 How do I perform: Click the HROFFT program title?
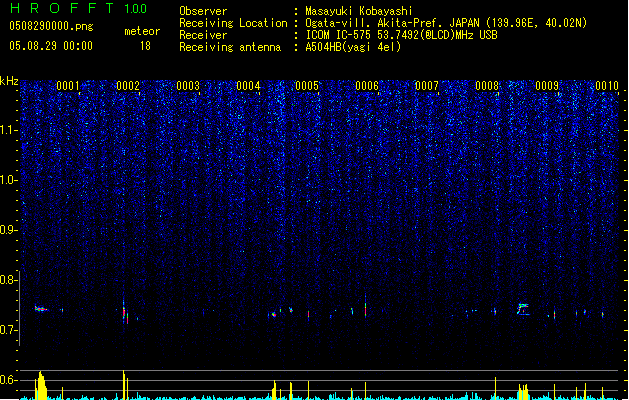(62, 8)
